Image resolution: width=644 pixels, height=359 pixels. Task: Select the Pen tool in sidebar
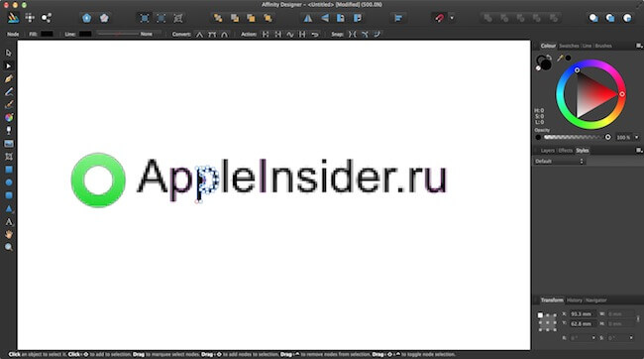pyautogui.click(x=9, y=79)
